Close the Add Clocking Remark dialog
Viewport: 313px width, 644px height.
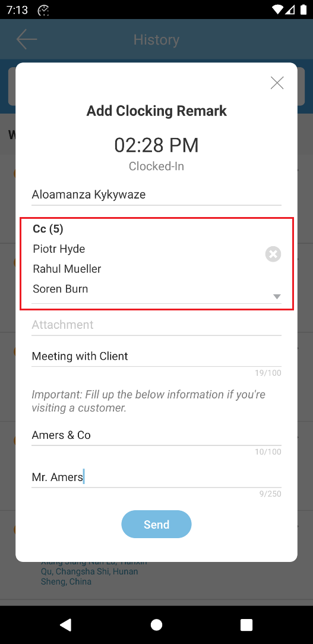(277, 83)
